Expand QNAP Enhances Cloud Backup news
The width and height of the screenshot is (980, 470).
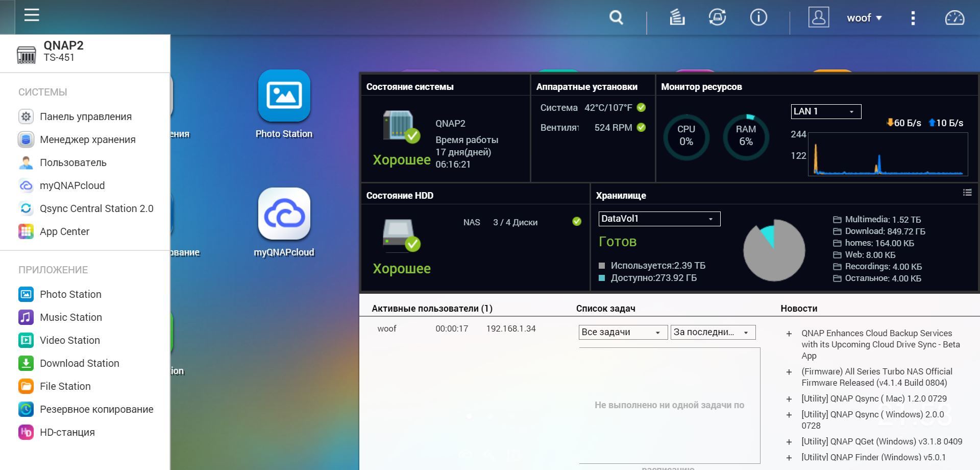click(789, 334)
